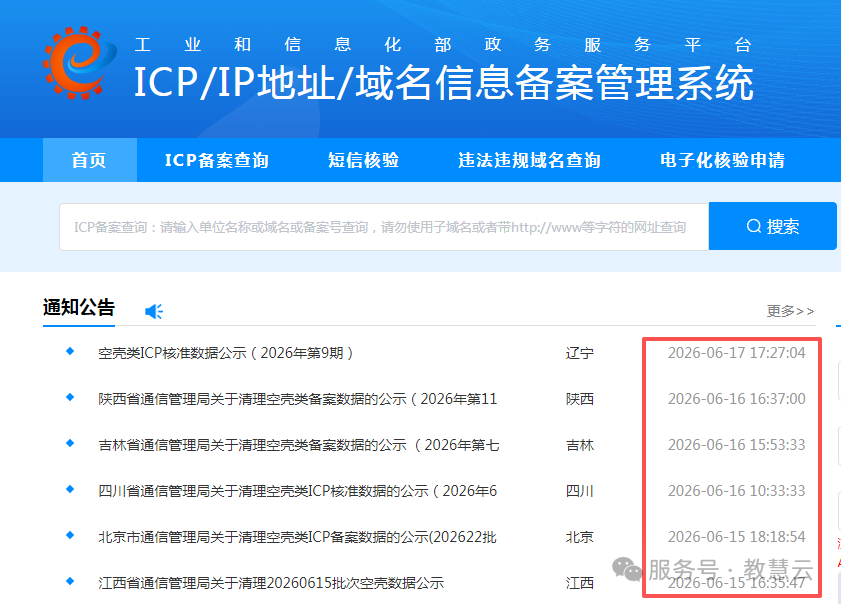Go to 短信核验 page

(x=364, y=160)
